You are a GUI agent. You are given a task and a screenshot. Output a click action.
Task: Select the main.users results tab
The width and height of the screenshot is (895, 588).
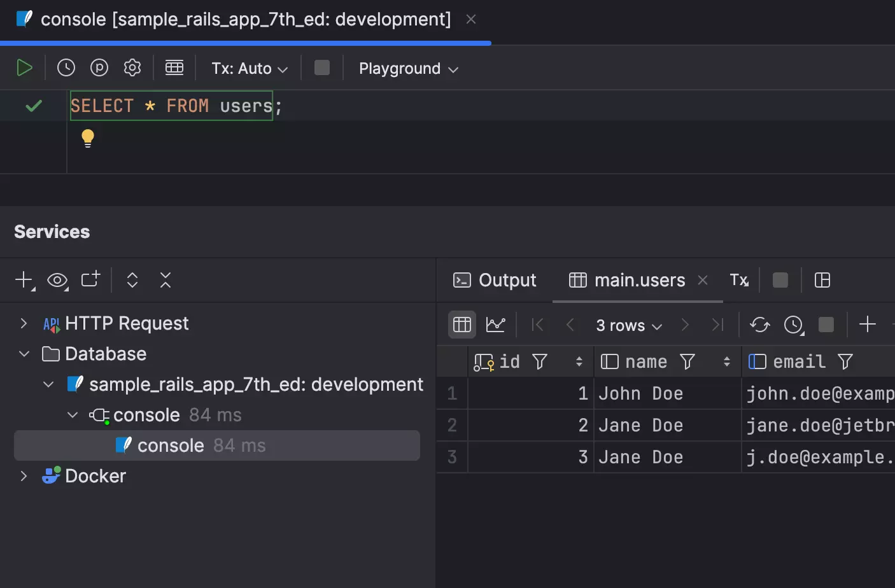[x=638, y=280]
